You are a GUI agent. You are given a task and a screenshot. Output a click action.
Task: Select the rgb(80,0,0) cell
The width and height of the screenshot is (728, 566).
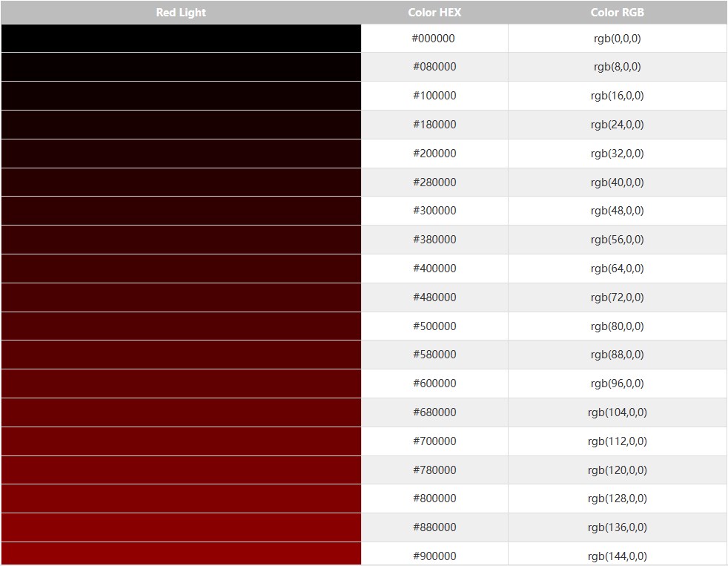pyautogui.click(x=618, y=326)
